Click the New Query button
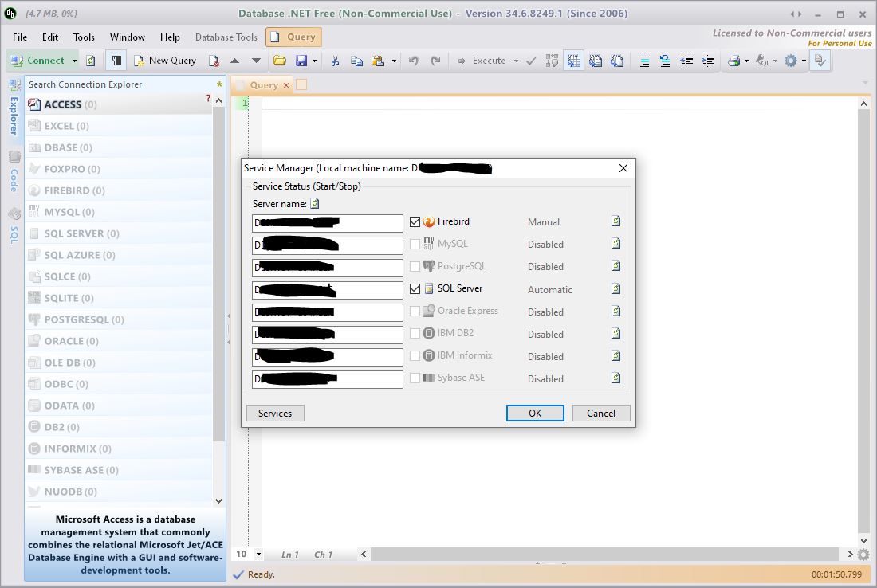The image size is (877, 588). [165, 61]
